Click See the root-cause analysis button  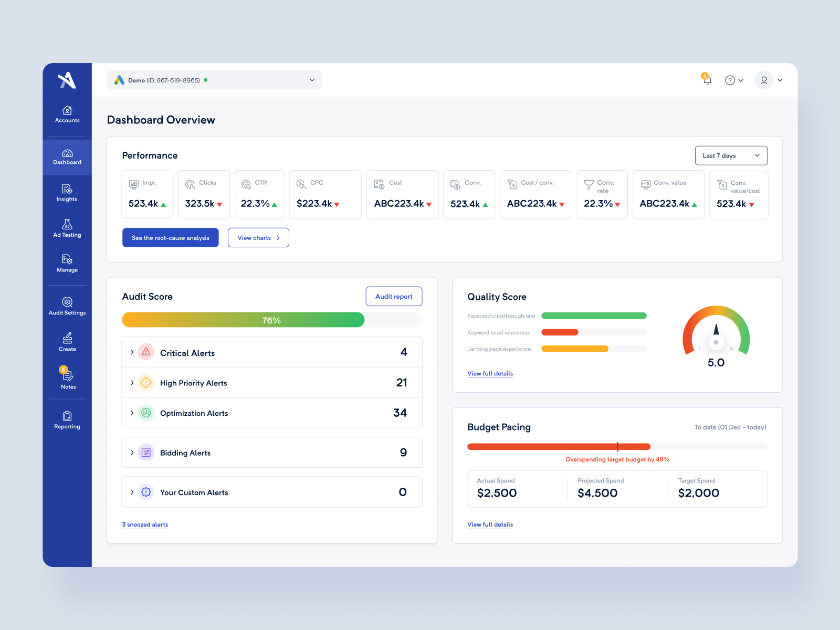(170, 237)
